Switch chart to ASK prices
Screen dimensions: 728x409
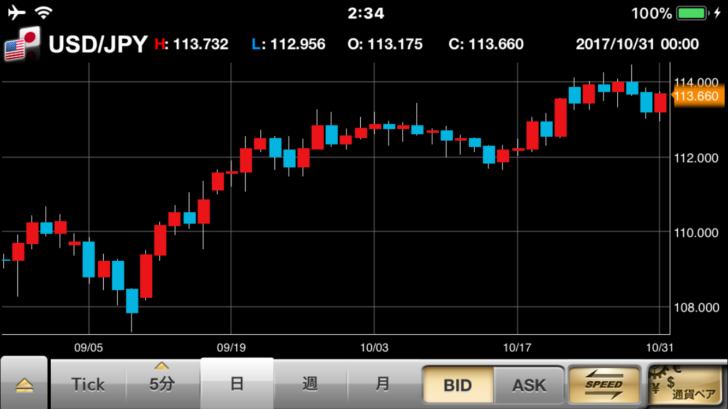point(528,385)
